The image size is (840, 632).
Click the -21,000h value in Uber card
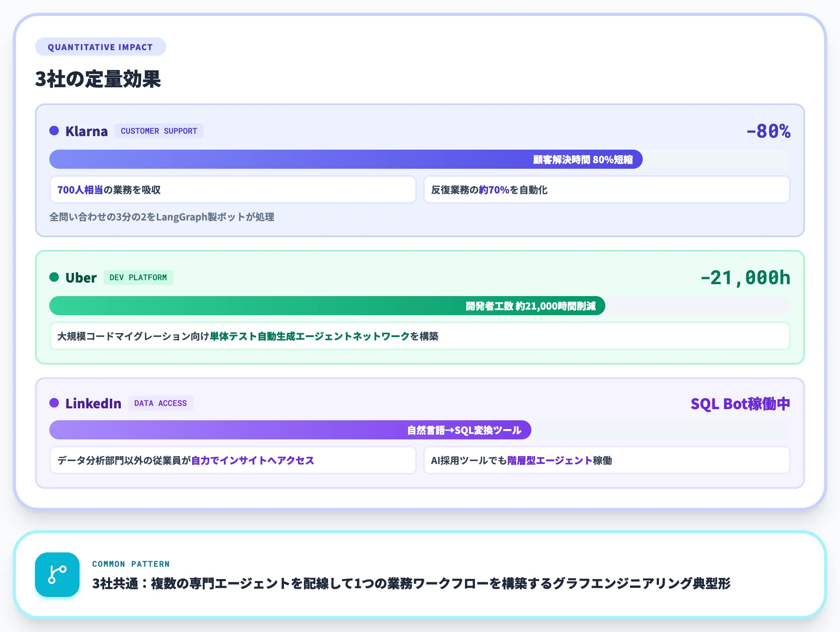(x=745, y=278)
